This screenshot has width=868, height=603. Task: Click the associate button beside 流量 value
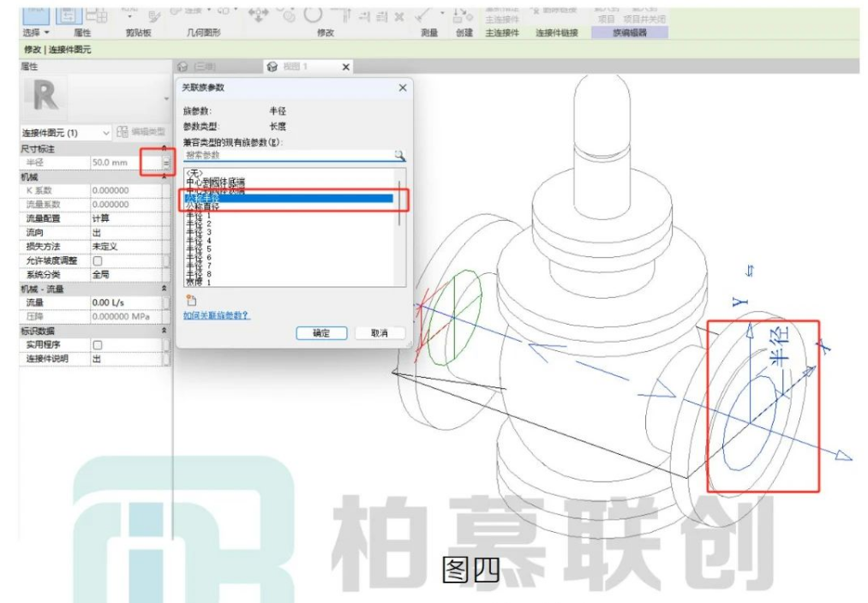(166, 302)
